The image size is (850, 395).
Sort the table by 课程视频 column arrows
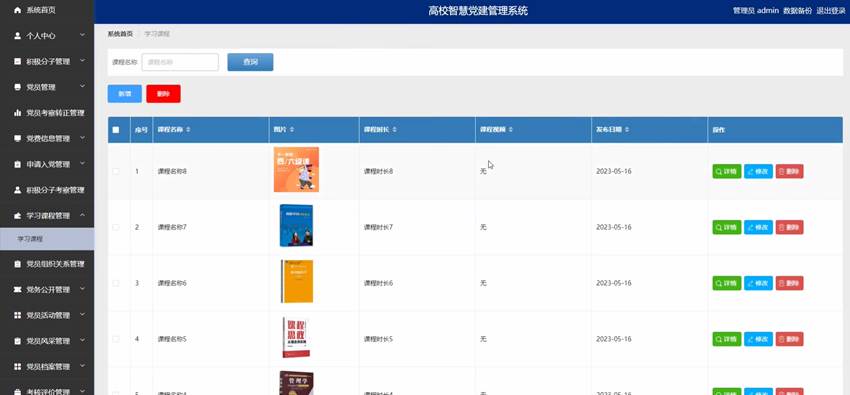tap(511, 130)
